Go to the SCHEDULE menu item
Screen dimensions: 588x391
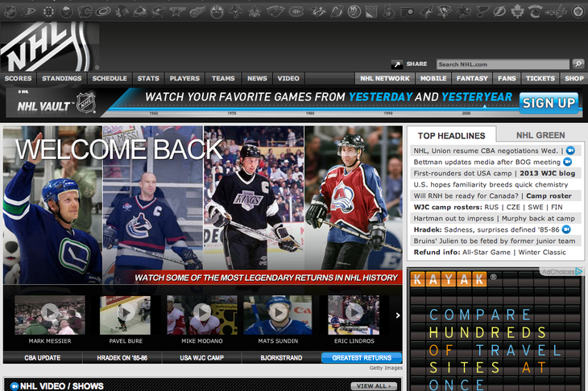pyautogui.click(x=110, y=79)
